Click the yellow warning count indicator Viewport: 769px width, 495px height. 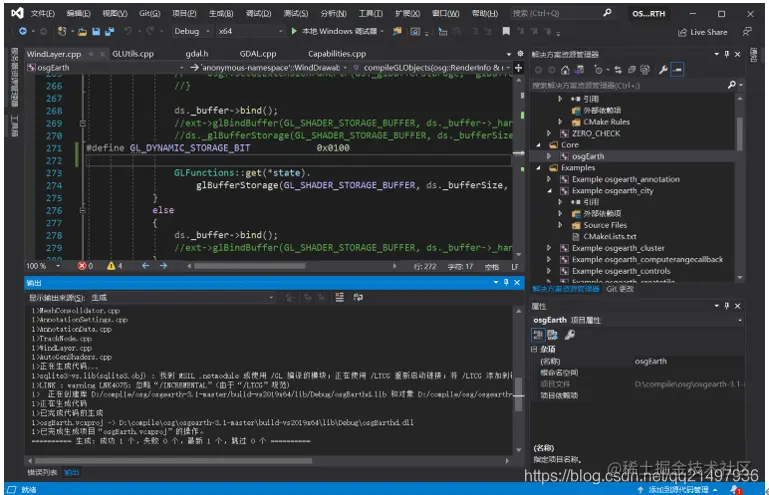(x=115, y=266)
